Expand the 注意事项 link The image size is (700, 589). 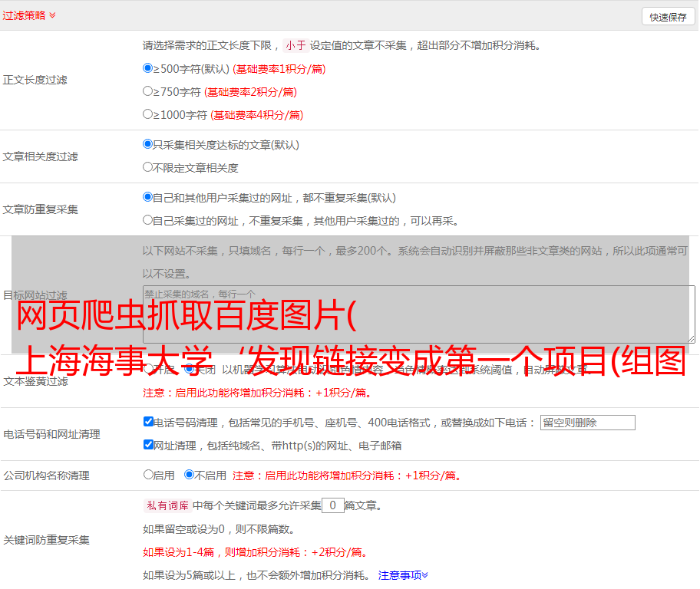[403, 574]
